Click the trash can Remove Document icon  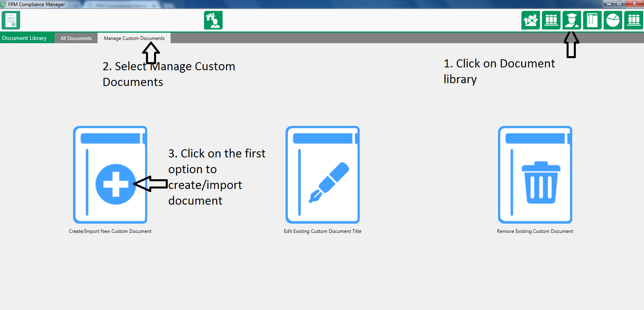click(535, 175)
